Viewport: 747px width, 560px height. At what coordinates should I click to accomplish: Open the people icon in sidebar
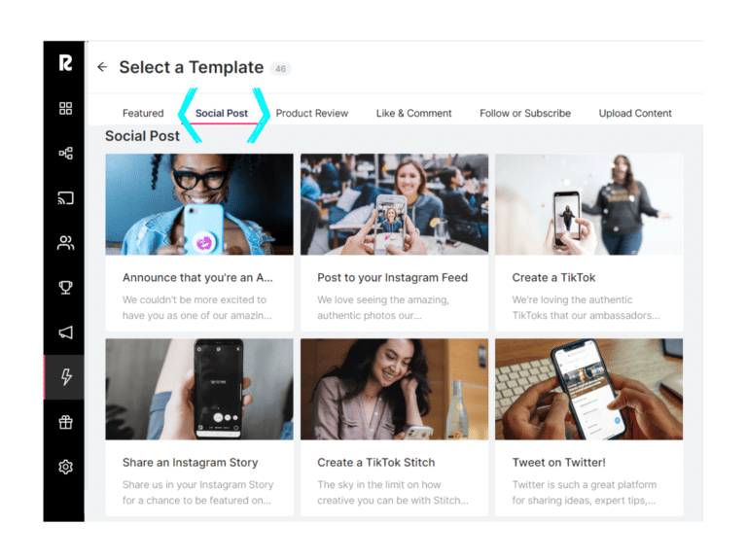[x=65, y=243]
